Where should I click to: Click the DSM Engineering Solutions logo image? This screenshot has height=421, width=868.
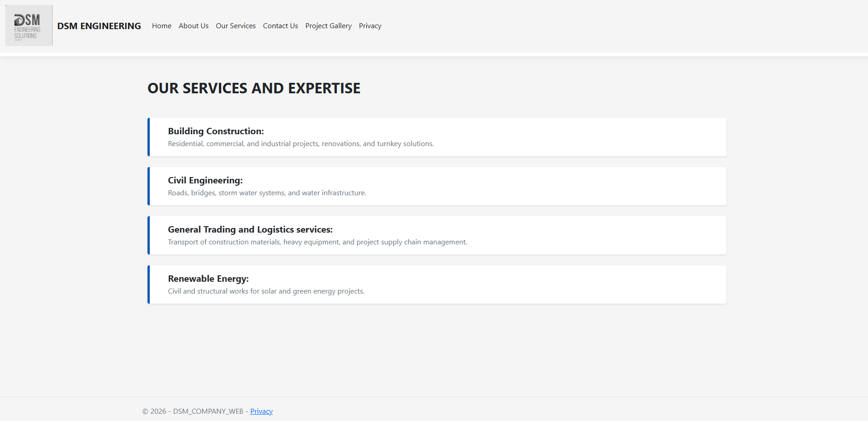pyautogui.click(x=29, y=25)
